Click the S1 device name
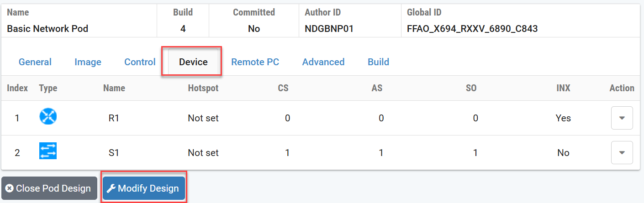Viewport: 644px width, 203px height. pos(114,153)
